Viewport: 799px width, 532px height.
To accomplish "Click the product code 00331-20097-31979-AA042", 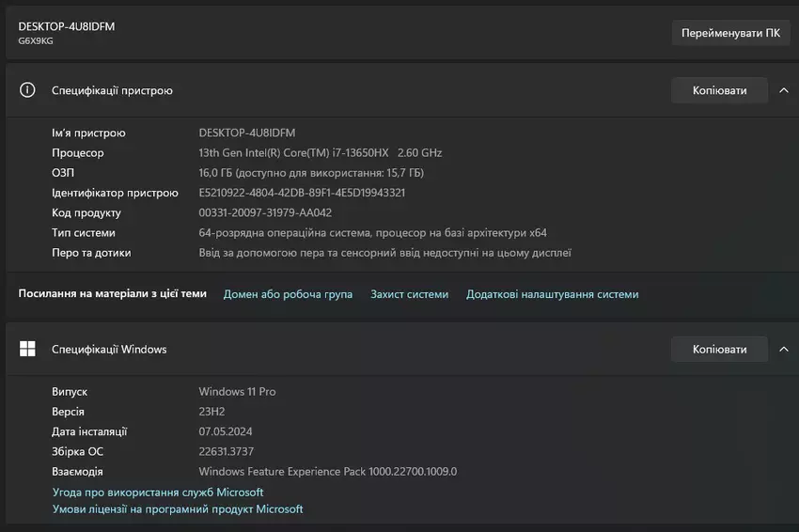I will 265,212.
